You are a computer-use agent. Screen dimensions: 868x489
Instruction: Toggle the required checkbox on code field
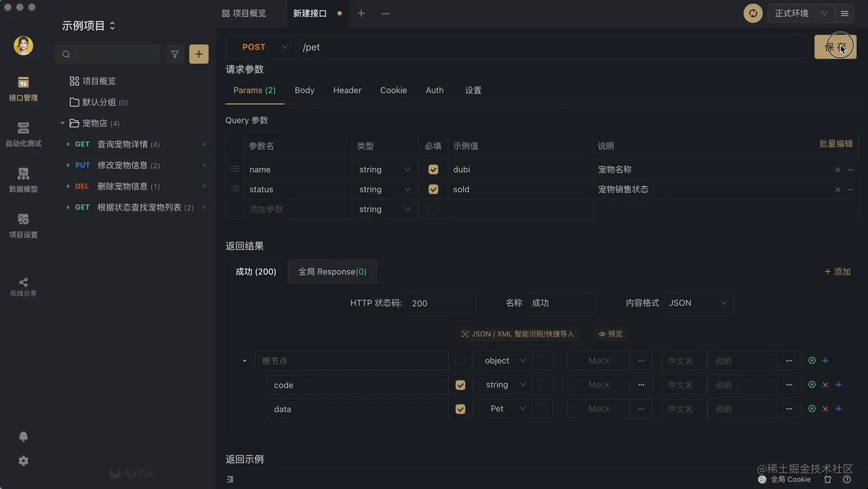click(460, 384)
